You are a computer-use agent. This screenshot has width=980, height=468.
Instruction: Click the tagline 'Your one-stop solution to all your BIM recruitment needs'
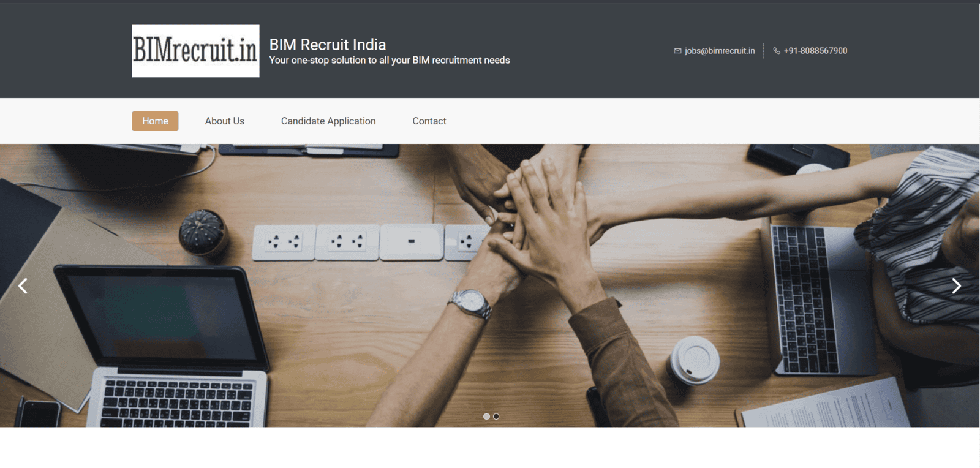pos(390,60)
